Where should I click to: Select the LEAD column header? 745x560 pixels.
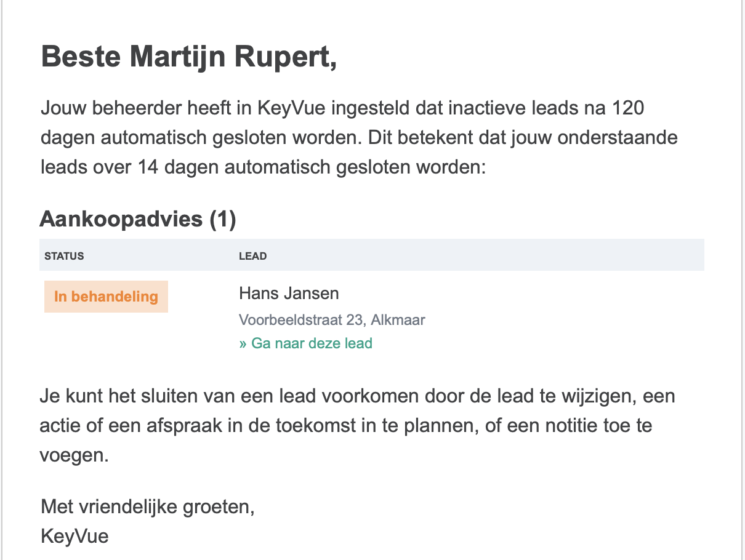pos(252,256)
